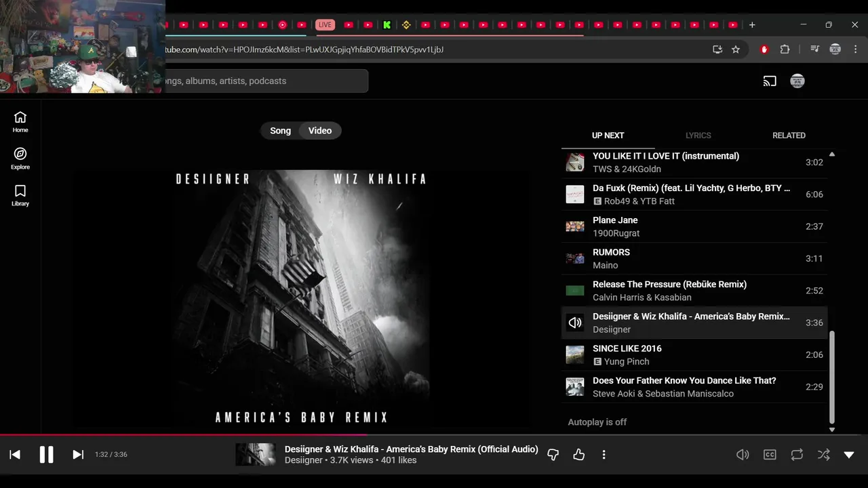Play RUMORS by Maino
Image resolution: width=868 pixels, height=488 pixels.
(x=694, y=258)
